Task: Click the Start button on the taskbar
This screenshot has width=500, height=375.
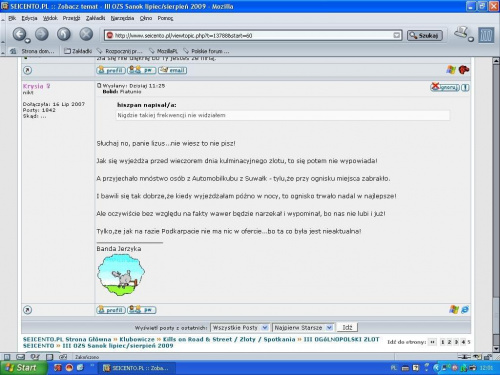Action: pyautogui.click(x=23, y=368)
